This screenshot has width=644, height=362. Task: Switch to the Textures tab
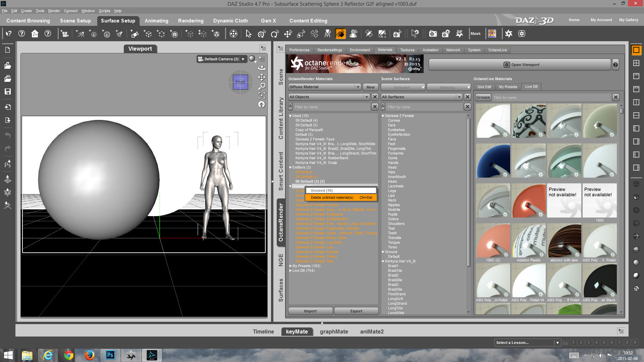pos(407,50)
